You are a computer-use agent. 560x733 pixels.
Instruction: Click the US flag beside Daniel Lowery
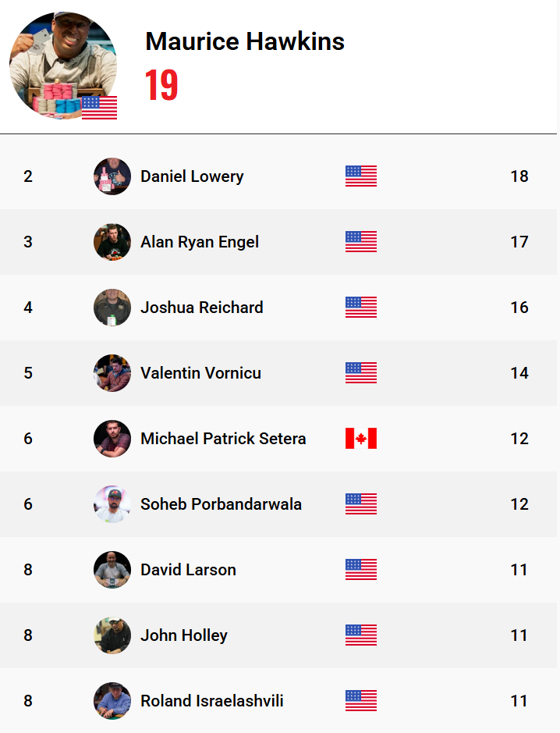click(x=361, y=176)
